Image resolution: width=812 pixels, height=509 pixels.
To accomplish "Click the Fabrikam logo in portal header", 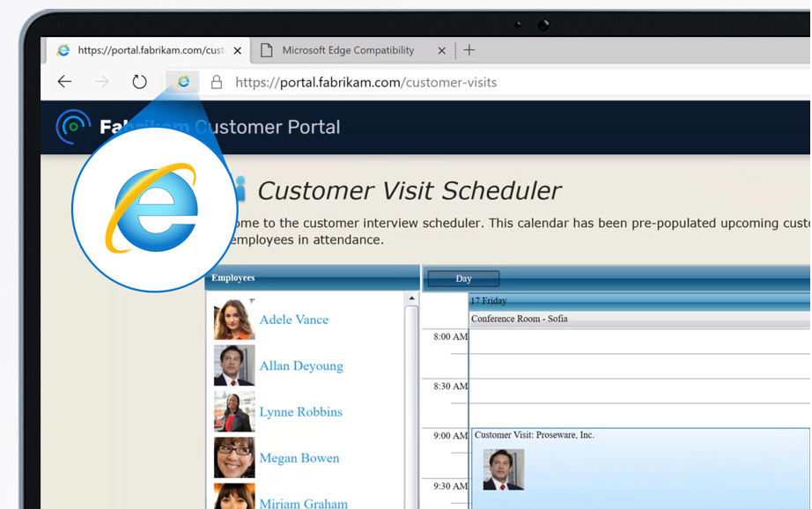I will click(73, 126).
